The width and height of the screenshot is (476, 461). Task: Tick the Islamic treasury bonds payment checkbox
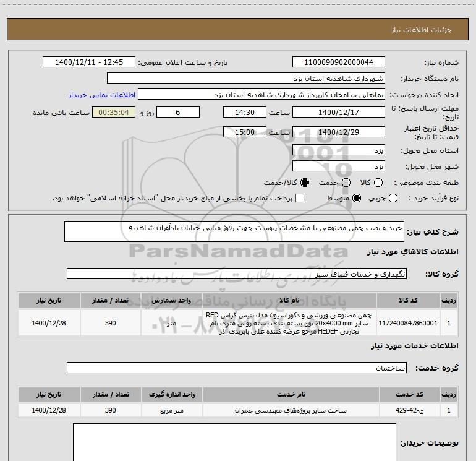(300, 199)
